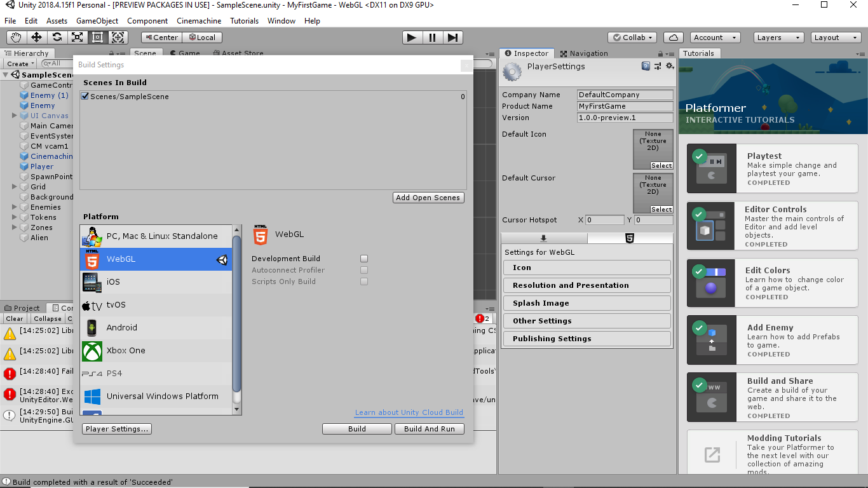Open the Modding Tutorials external link icon
Viewport: 868px width, 488px height.
[712, 454]
